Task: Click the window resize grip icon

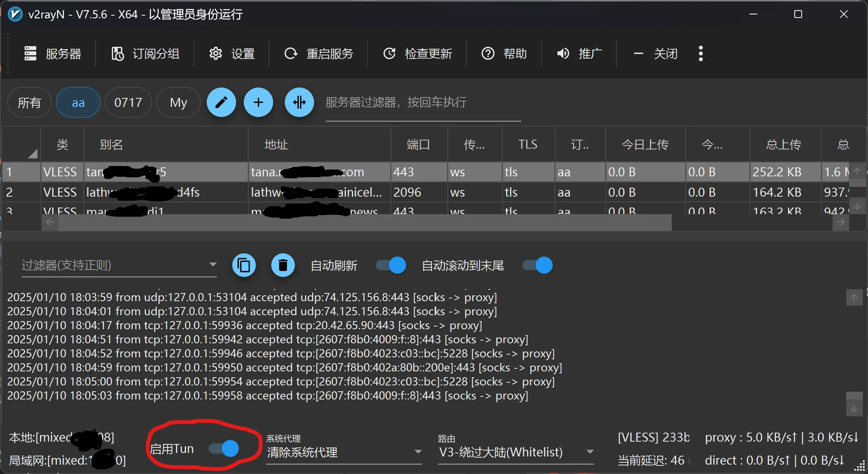Action: (860, 466)
